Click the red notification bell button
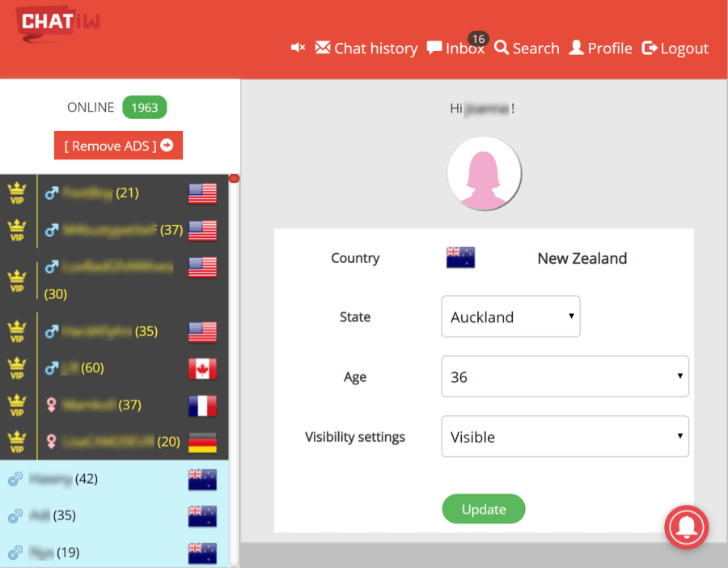This screenshot has width=728, height=568. point(686,527)
